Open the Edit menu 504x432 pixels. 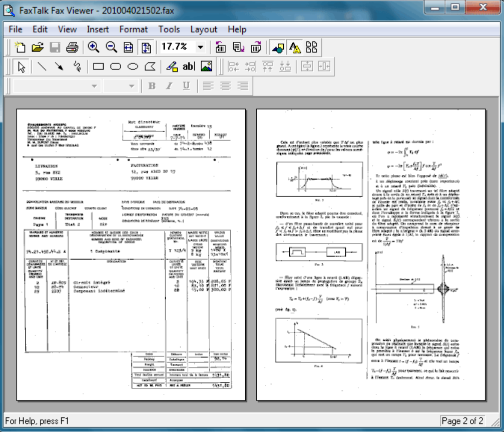(x=40, y=29)
